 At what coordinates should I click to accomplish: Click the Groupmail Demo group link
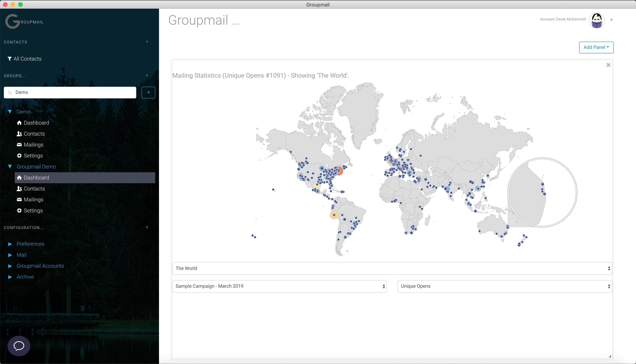36,167
